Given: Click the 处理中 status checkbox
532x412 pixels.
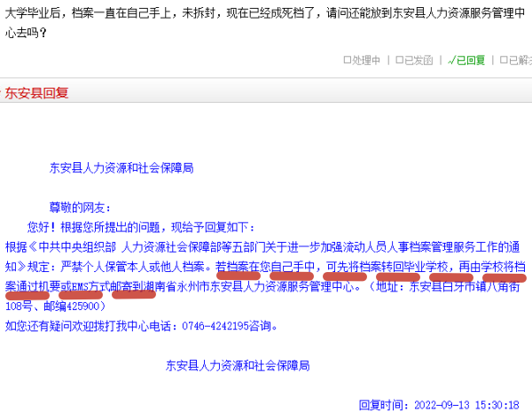Looking at the screenshot, I should [x=347, y=60].
